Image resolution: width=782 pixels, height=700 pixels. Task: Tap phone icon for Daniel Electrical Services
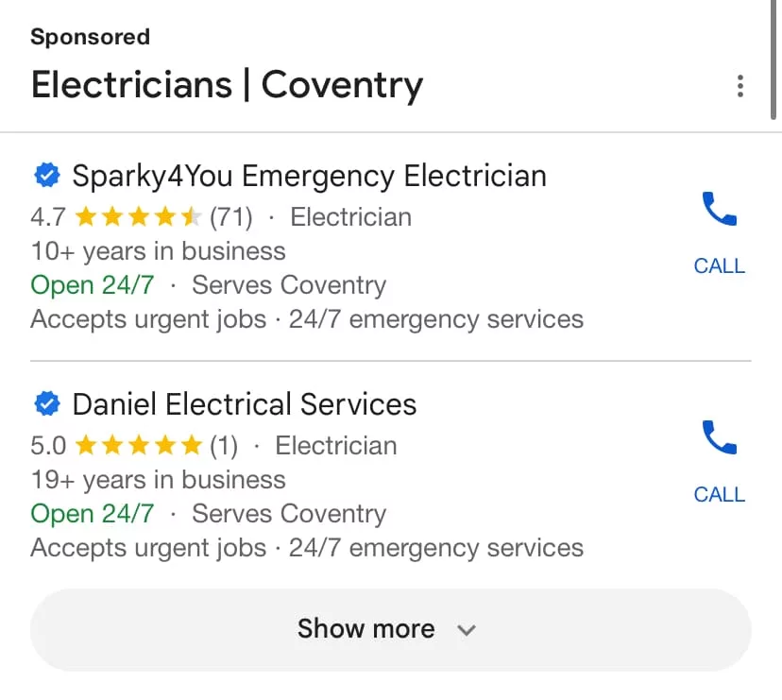(719, 437)
